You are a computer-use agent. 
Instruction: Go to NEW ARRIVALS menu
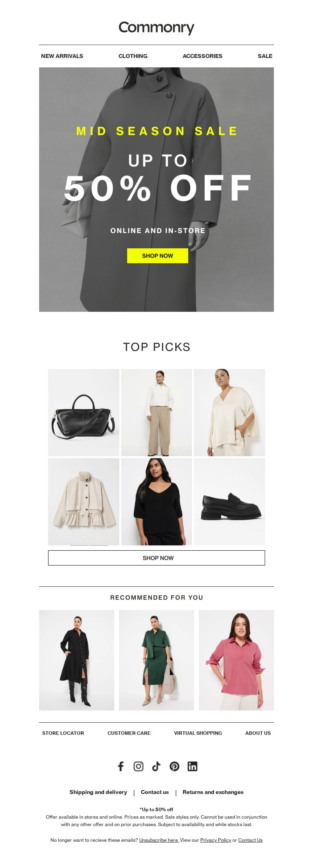62,56
